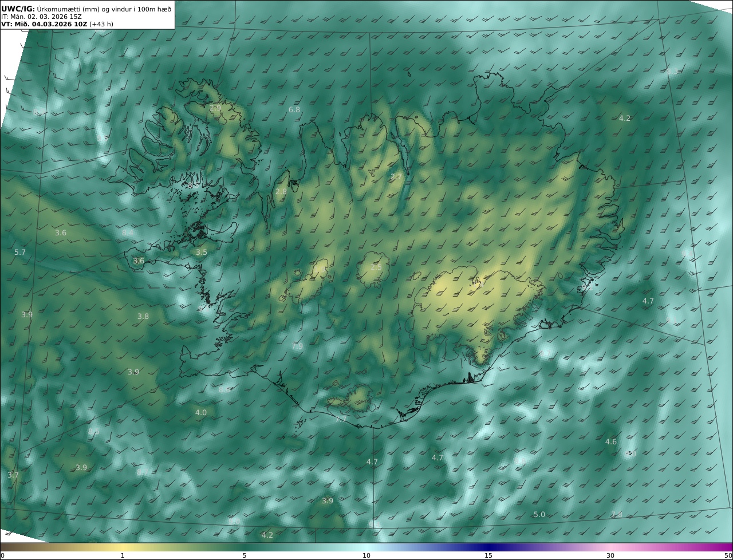Click the 7.9 value label
Viewport: 733px width, 560px height.
click(297, 346)
